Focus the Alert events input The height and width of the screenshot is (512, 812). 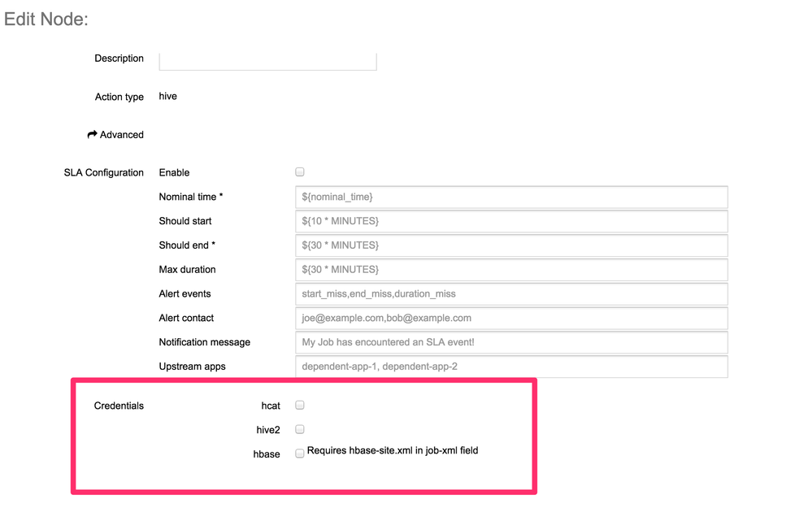tap(511, 294)
